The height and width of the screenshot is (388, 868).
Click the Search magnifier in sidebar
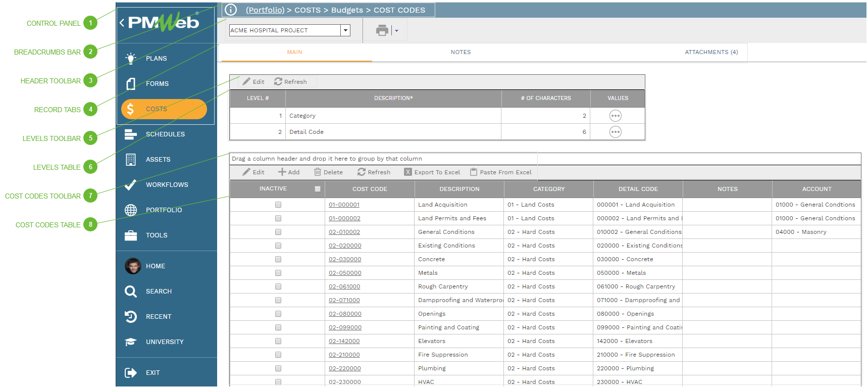pyautogui.click(x=131, y=292)
